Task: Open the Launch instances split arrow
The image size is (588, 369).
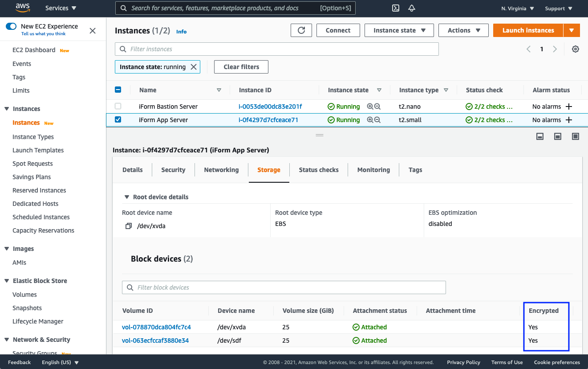Action: click(572, 30)
